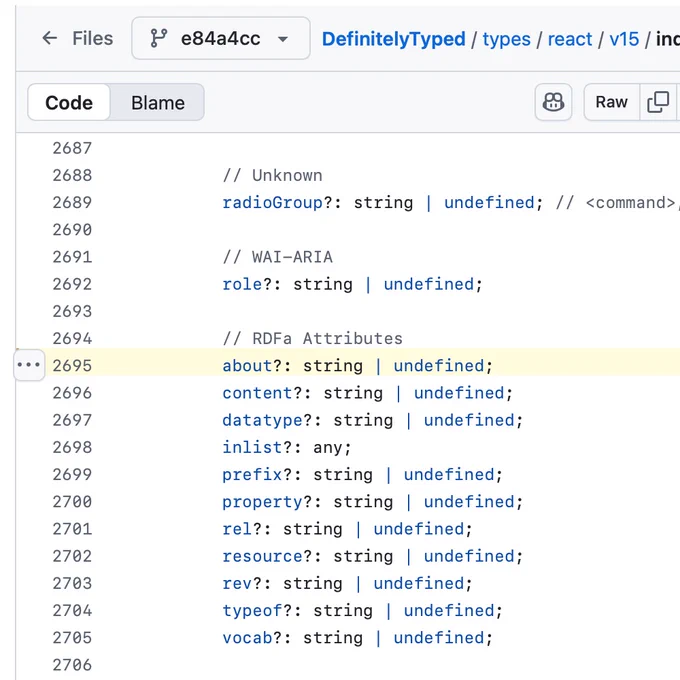
Task: Select line number 2695
Action: click(x=72, y=366)
